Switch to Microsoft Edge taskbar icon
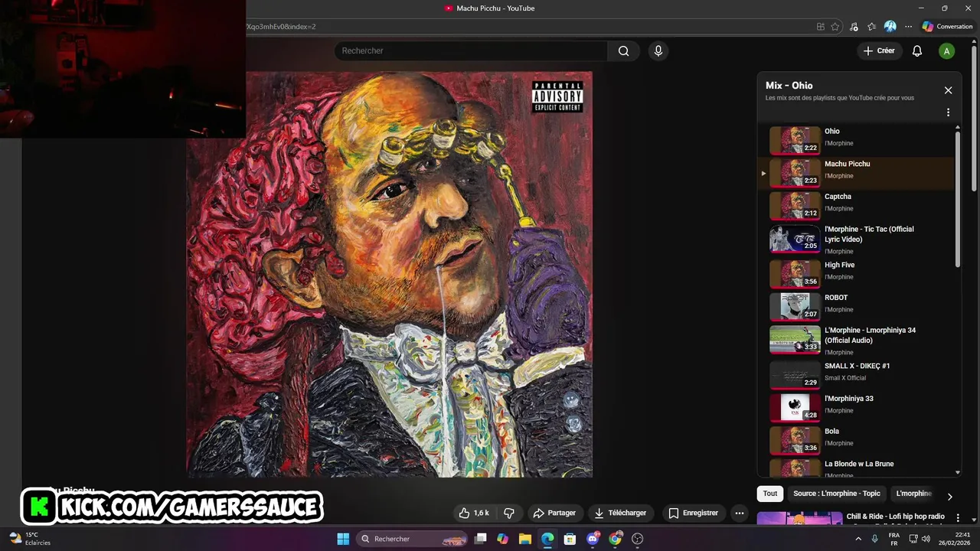Image resolution: width=980 pixels, height=551 pixels. coord(547,539)
